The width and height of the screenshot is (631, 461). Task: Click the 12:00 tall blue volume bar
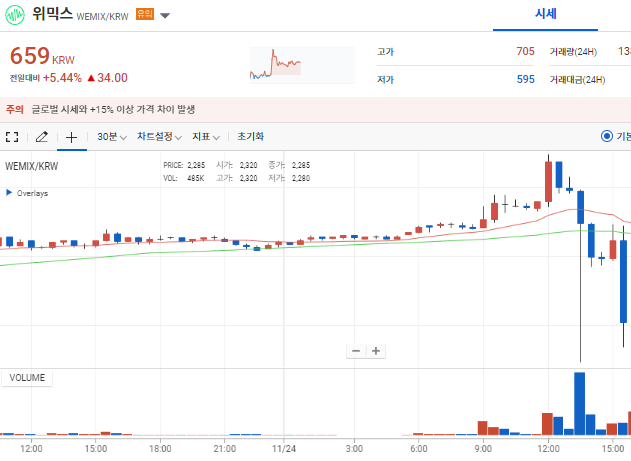click(579, 403)
